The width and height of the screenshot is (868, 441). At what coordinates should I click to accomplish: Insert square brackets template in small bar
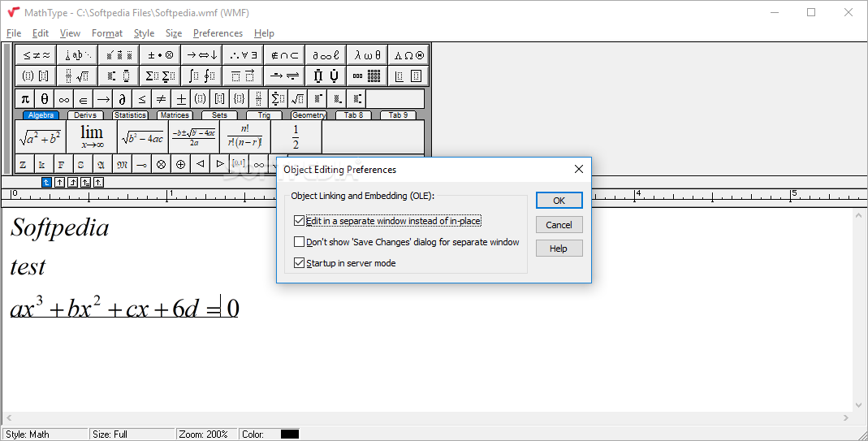pos(220,99)
